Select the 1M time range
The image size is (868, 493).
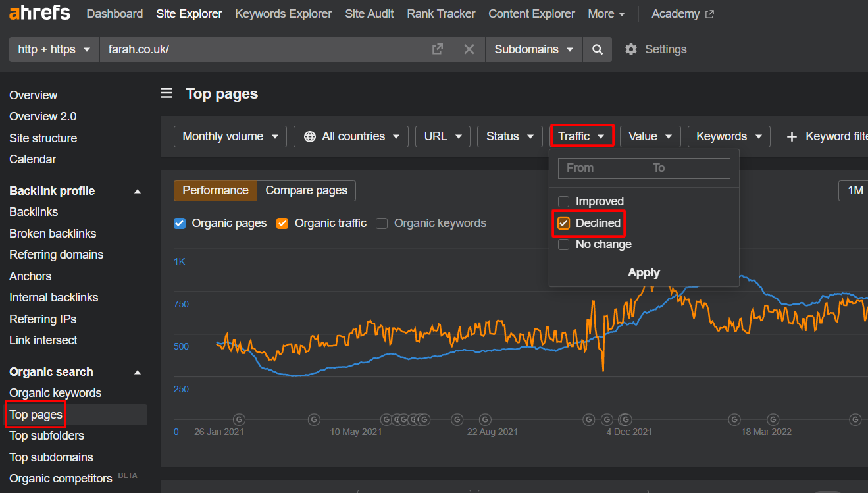tap(854, 191)
